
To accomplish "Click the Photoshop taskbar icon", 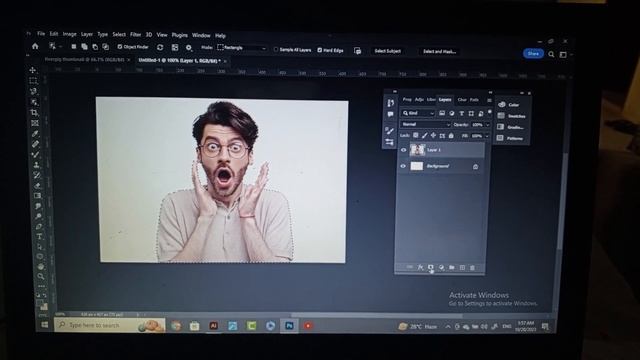I will pyautogui.click(x=289, y=326).
